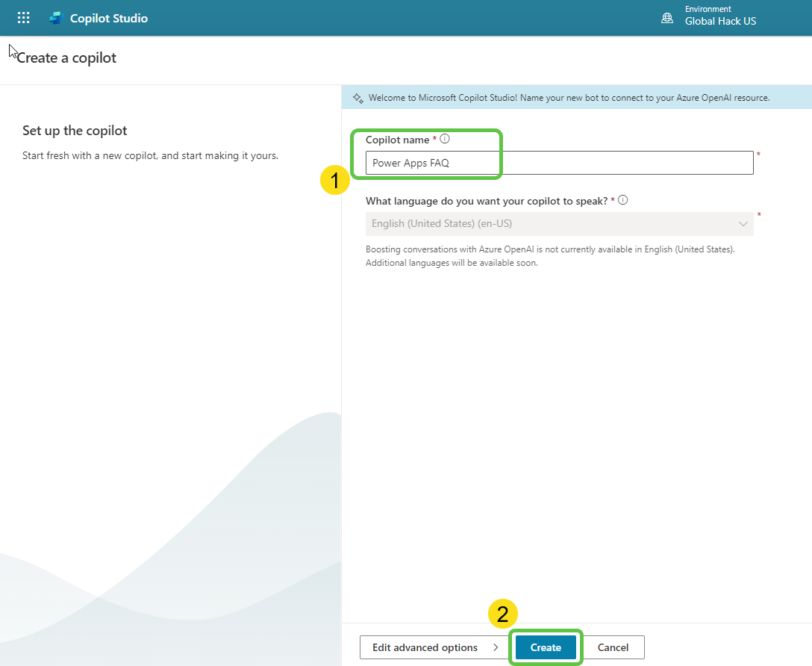
Task: Click the Set up the copilot heading
Action: tap(75, 131)
